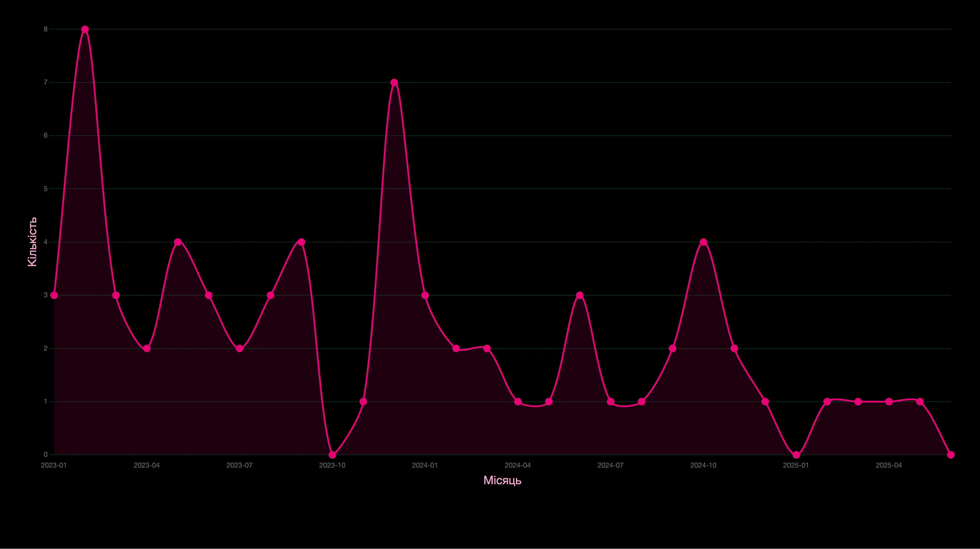980x549 pixels.
Task: Click the y-axis tick label 4
Action: pos(46,242)
